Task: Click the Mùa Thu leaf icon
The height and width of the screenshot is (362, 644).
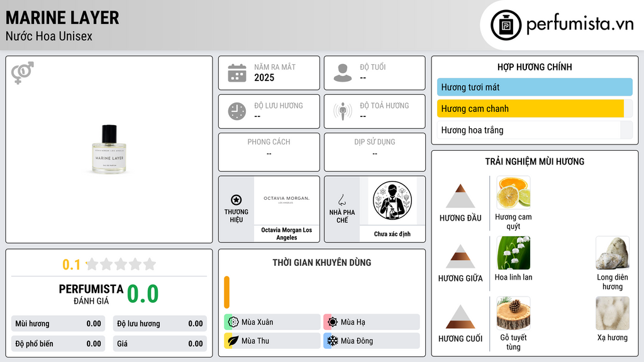Action: coord(233,341)
